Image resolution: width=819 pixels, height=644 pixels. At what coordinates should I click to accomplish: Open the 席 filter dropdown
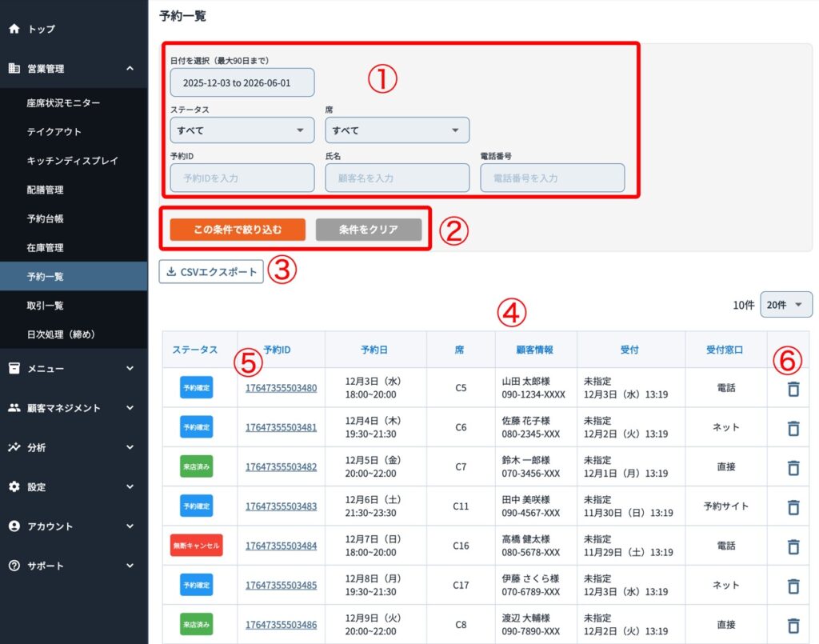click(x=397, y=130)
